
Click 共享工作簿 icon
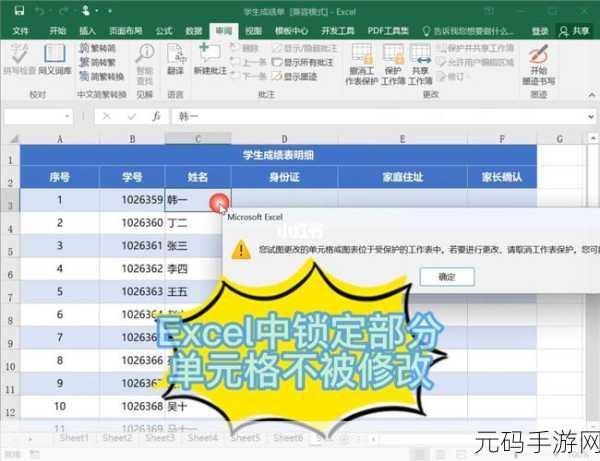420,64
